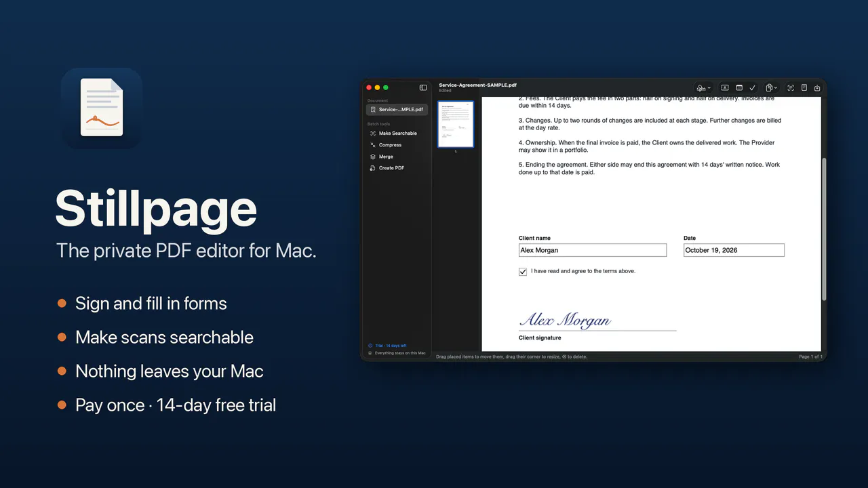
Task: Click the scan-text recognition toolbar icon
Action: pyautogui.click(x=791, y=88)
